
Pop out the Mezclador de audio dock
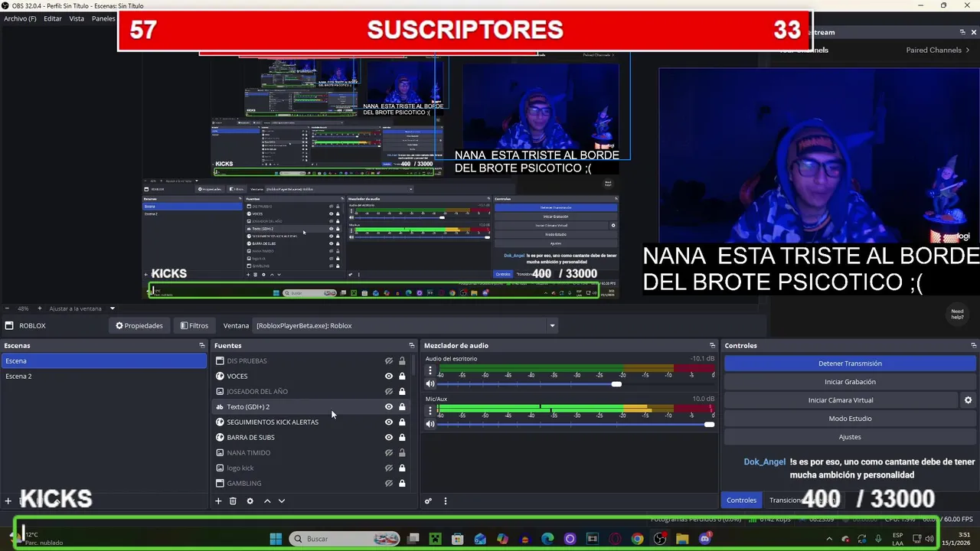pyautogui.click(x=713, y=346)
